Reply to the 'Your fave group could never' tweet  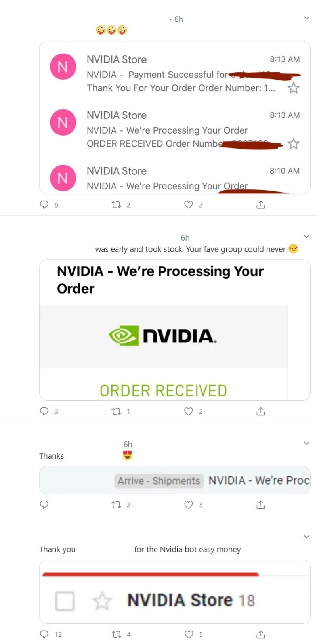(x=44, y=411)
